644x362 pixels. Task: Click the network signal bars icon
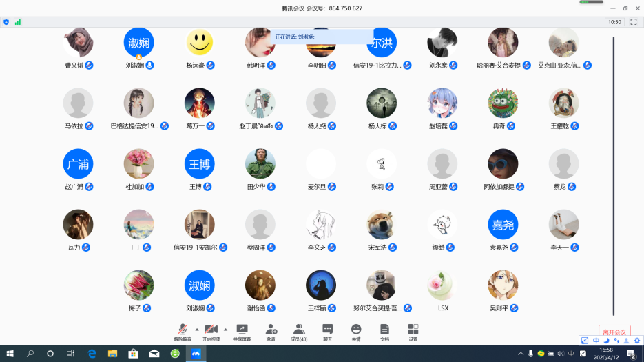click(18, 22)
